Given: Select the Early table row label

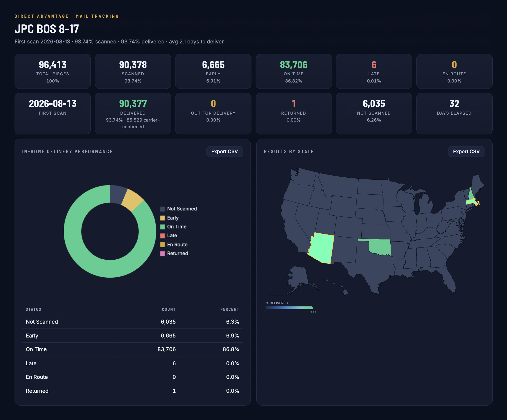Looking at the screenshot, I should [32, 336].
